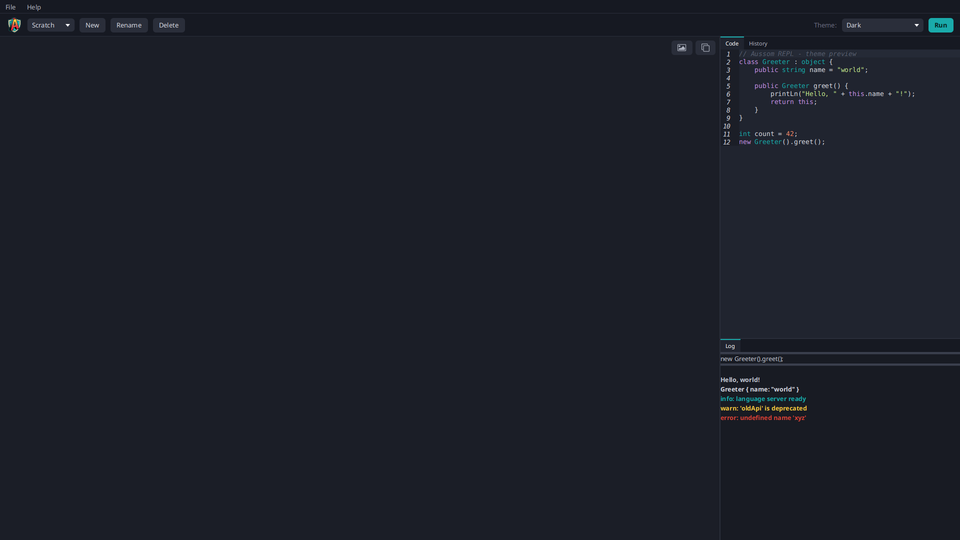960x540 pixels.
Task: Click code line 'public Greeter greet() {'
Action: tap(801, 86)
